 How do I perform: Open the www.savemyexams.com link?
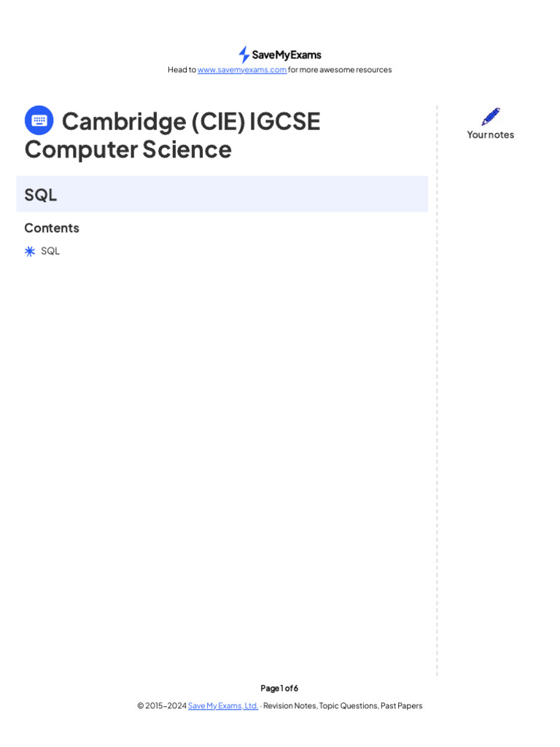242,70
